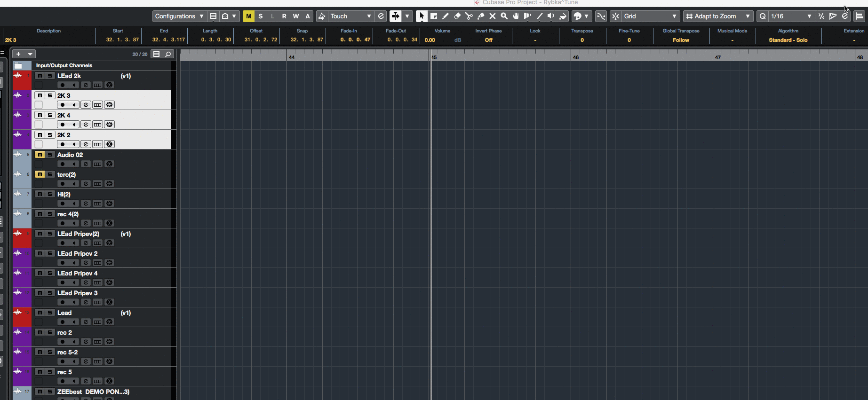Viewport: 868px width, 400px height.
Task: Click the Apply Quantize Q button
Action: (x=763, y=16)
